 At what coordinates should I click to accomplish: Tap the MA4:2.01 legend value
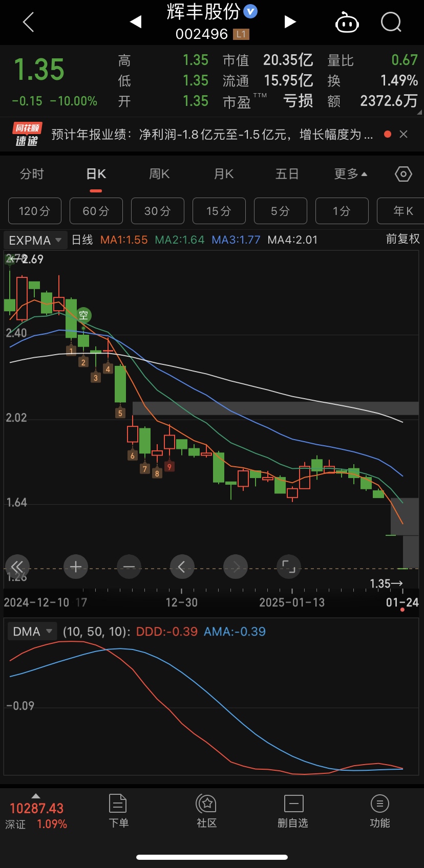[293, 240]
